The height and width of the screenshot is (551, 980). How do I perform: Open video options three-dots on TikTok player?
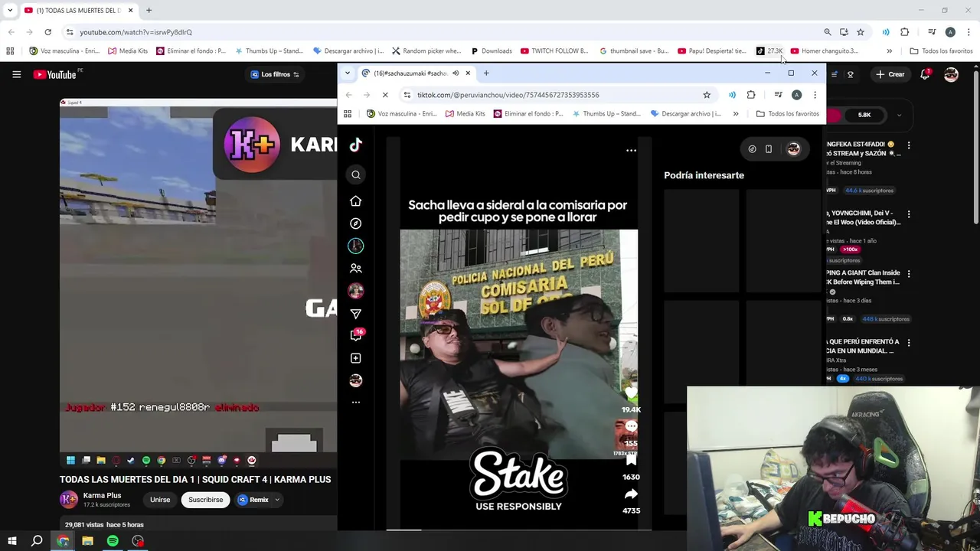631,151
